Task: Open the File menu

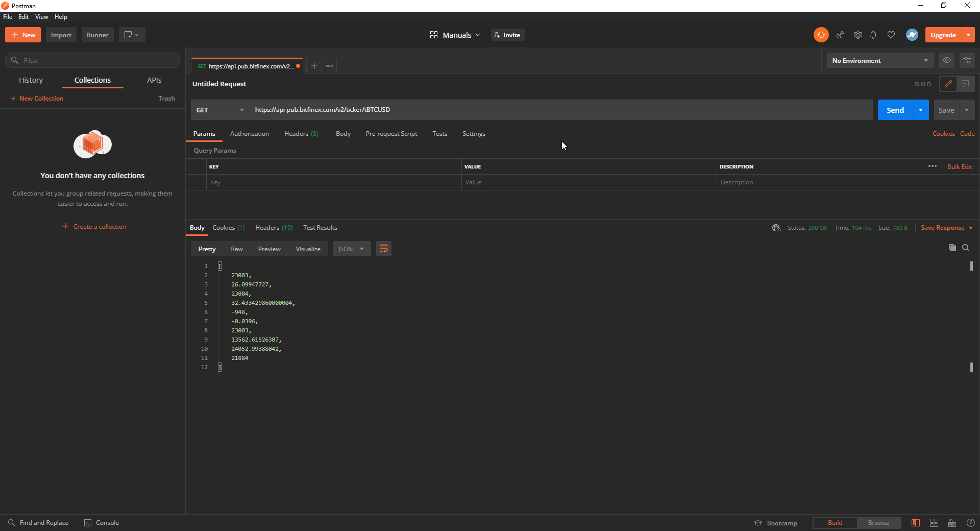Action: (x=8, y=17)
